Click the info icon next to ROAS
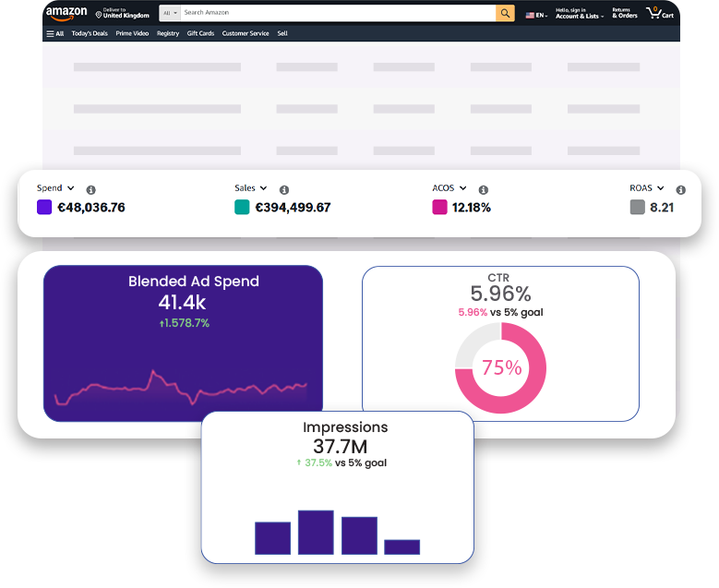Screen dimensions: 719x588 681,189
